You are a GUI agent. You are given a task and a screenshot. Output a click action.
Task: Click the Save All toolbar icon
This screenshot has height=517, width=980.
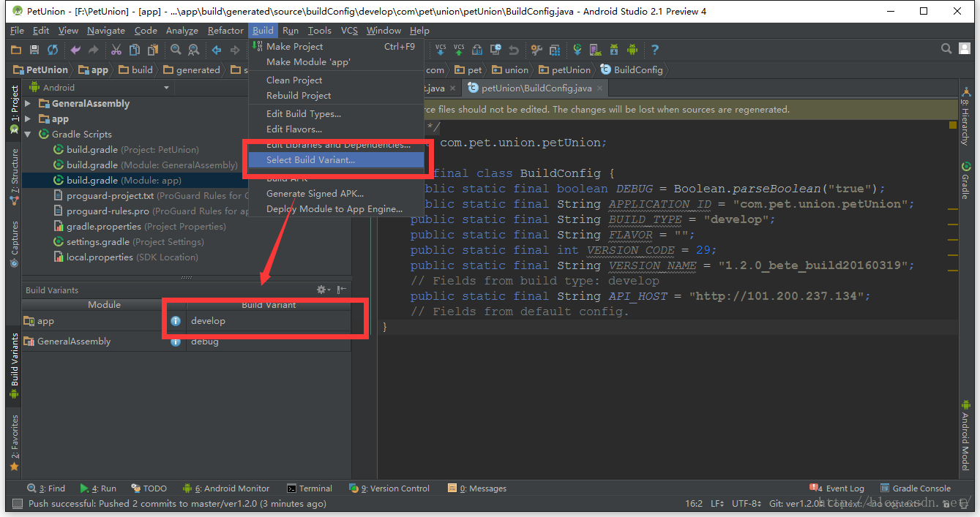click(34, 50)
